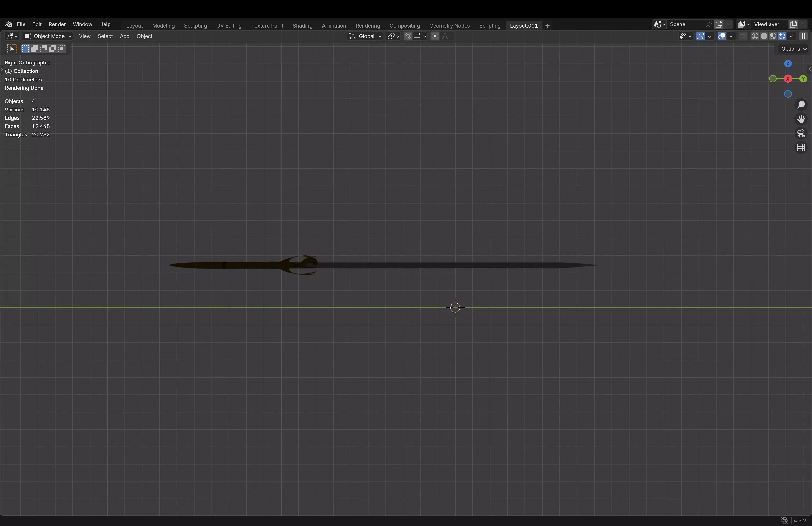Screen dimensions: 812x526
Task: Click the ViewLayer name field
Action: (770, 24)
